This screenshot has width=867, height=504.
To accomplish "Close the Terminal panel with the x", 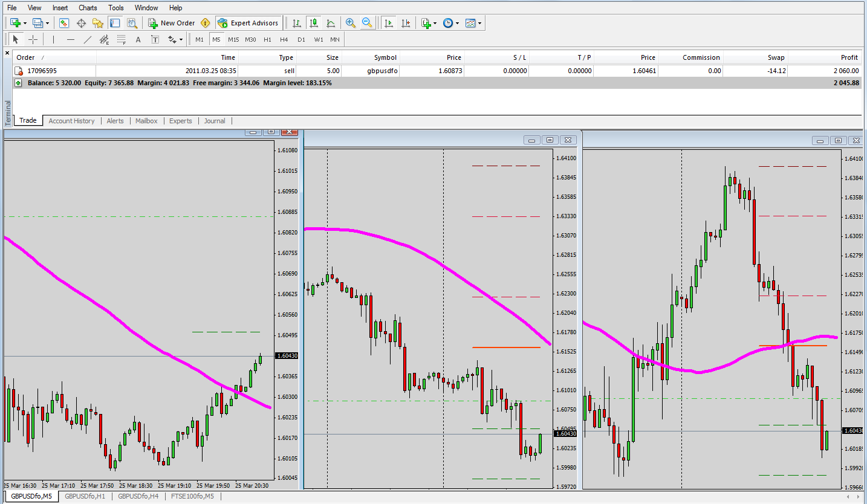I will pyautogui.click(x=8, y=53).
